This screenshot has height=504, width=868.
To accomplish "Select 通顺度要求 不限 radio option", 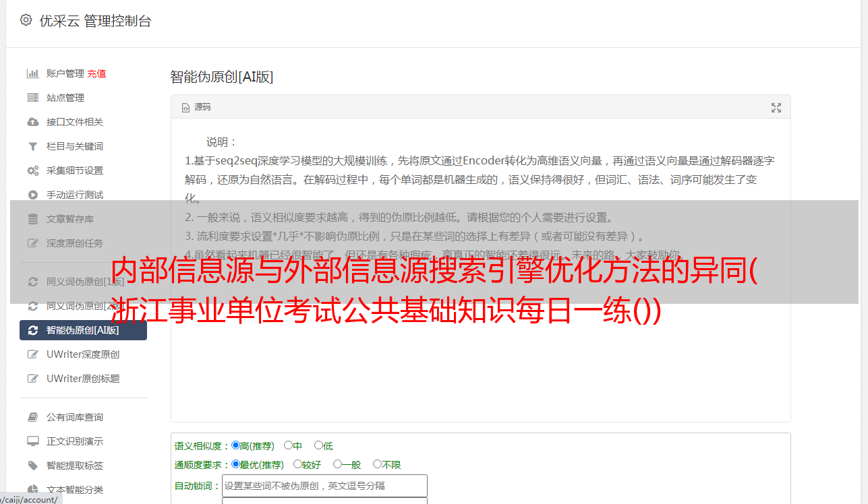I will (x=377, y=464).
